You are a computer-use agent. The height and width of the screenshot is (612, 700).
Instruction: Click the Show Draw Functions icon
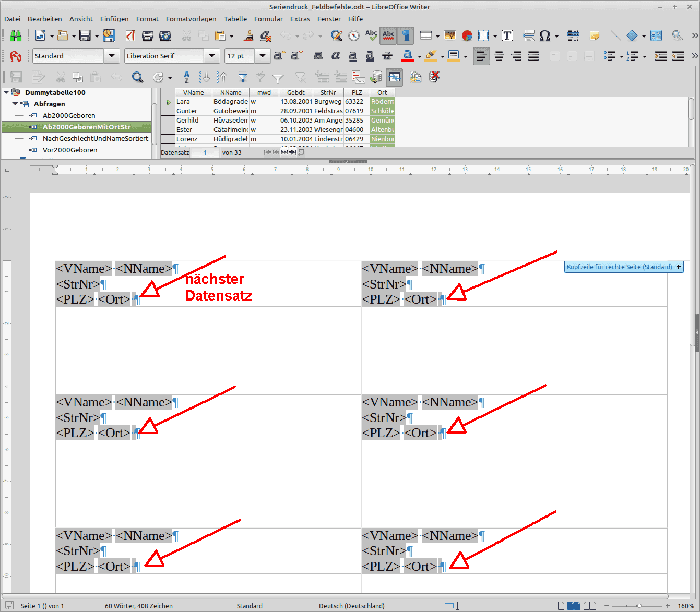[656, 35]
